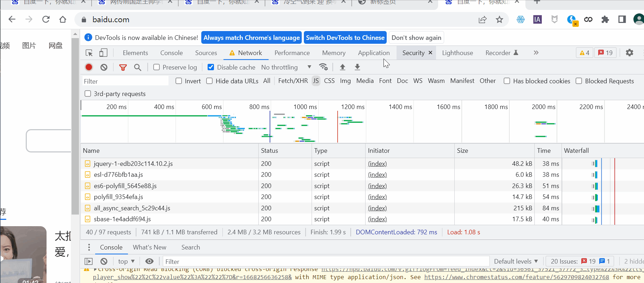Viewport: 644px width, 283px height.
Task: Click Always match Chrome's language button
Action: coord(252,37)
